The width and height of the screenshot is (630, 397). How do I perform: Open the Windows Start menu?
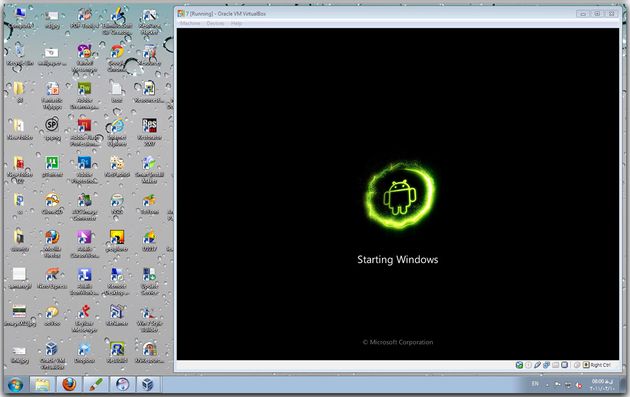(x=15, y=385)
